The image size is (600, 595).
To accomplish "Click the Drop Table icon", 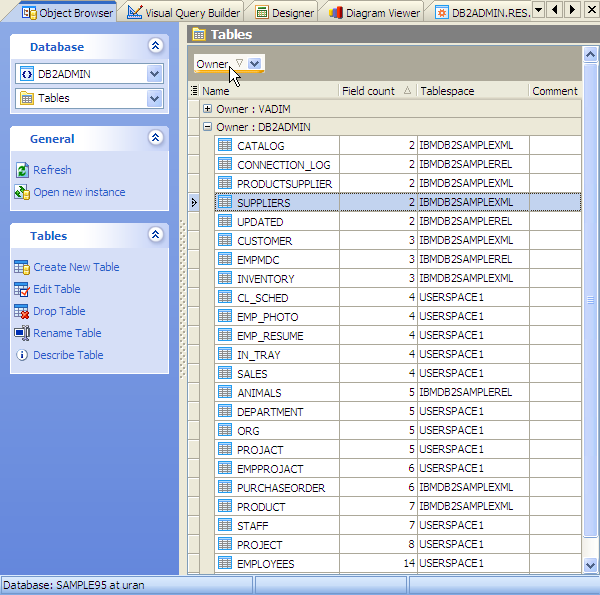I will [21, 311].
